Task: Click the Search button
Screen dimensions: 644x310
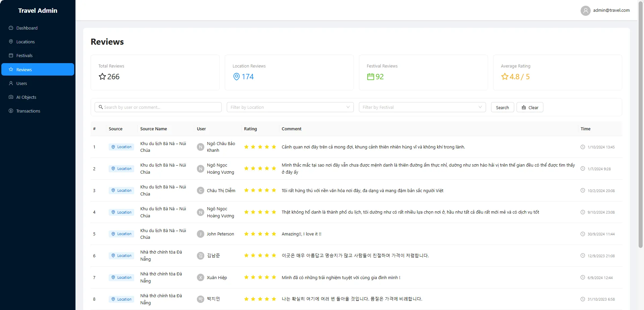Action: pos(502,107)
